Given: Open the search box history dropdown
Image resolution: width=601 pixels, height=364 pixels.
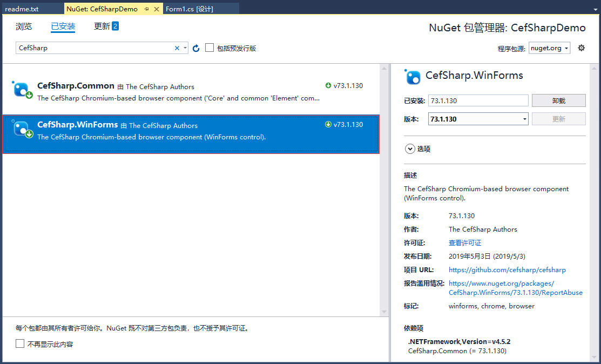Looking at the screenshot, I should coord(185,48).
